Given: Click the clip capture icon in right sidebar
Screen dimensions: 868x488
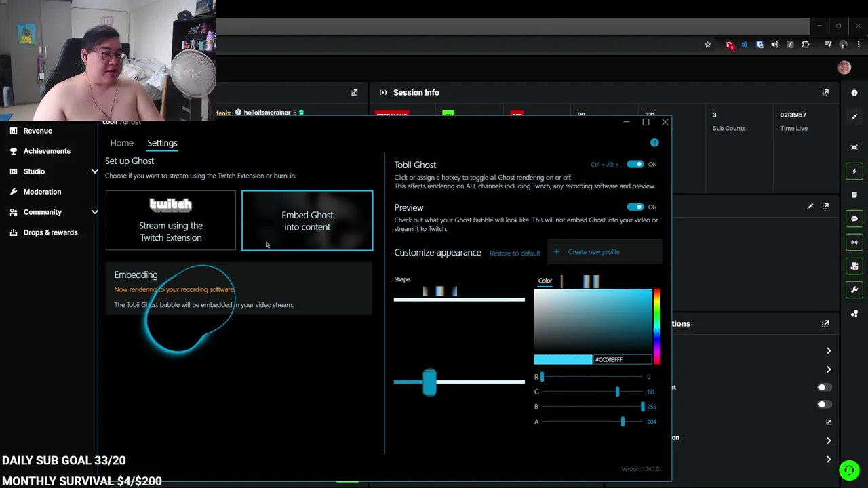Looking at the screenshot, I should pyautogui.click(x=854, y=147).
